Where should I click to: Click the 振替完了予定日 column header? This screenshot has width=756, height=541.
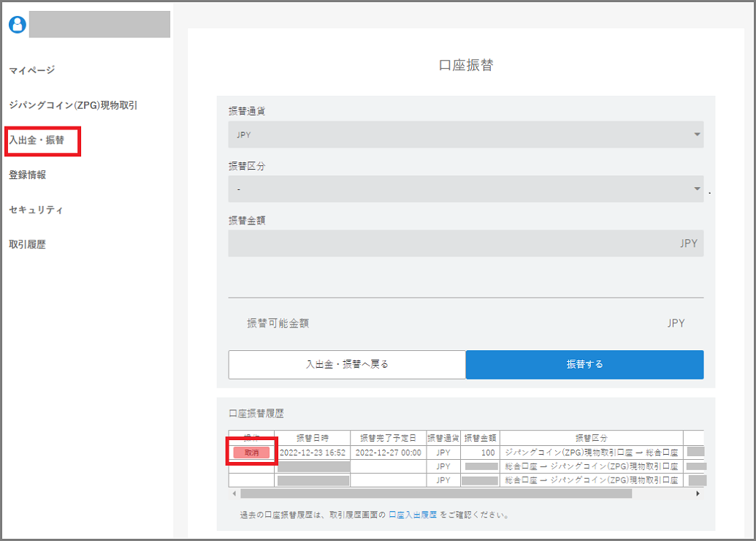tap(388, 438)
